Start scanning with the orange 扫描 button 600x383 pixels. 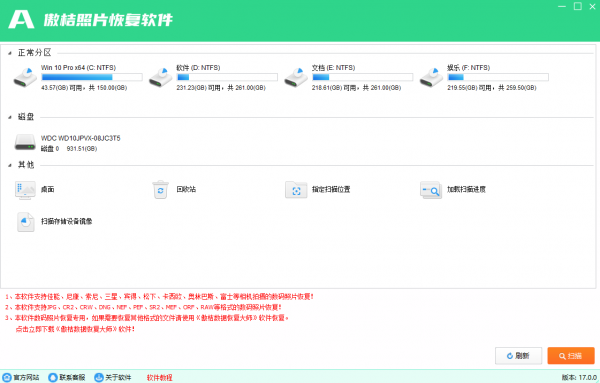pyautogui.click(x=571, y=356)
